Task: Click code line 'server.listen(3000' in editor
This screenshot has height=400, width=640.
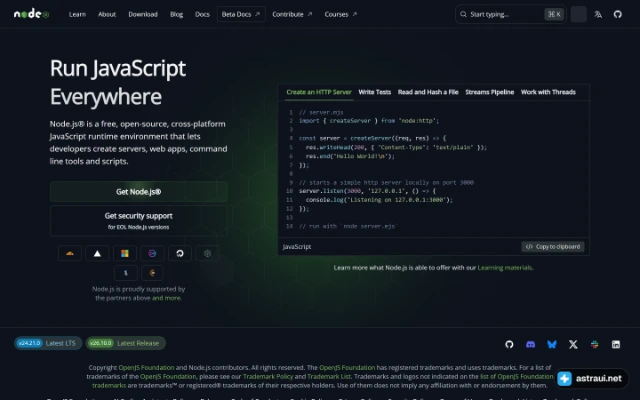Action: point(367,191)
